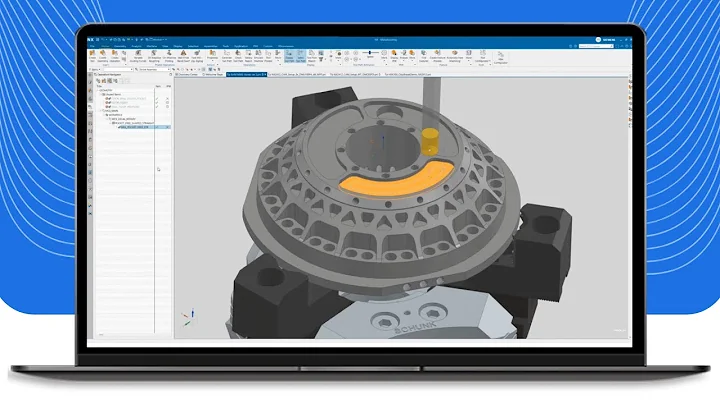
Task: Collapse the GEOMETRY root tree node
Action: pyautogui.click(x=97, y=90)
